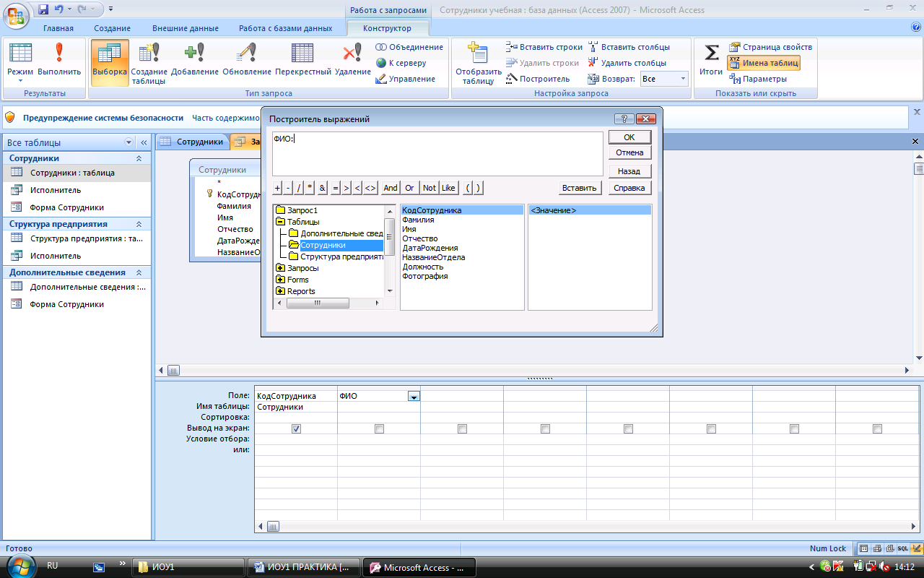Switch to the Конструктор tab

tap(387, 28)
